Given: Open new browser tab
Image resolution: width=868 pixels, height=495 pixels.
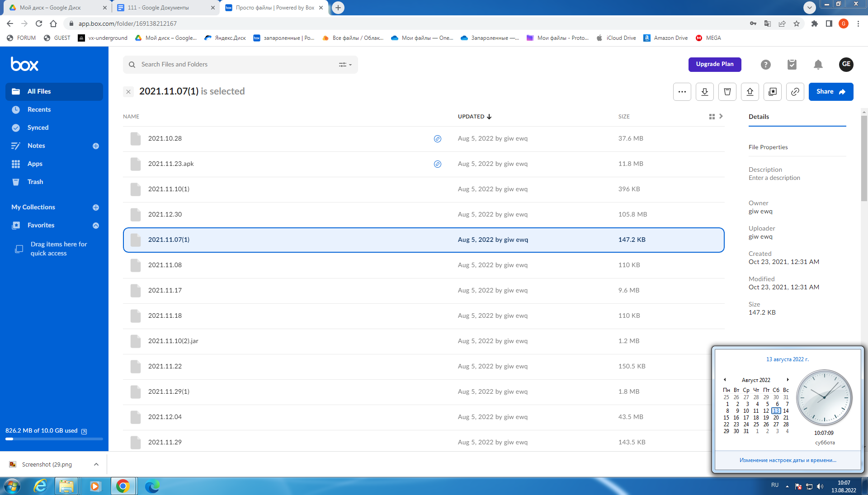Looking at the screenshot, I should pos(338,8).
